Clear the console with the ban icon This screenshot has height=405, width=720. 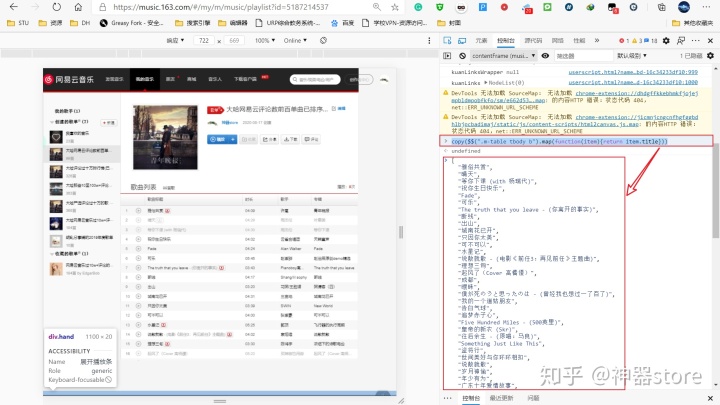pos(462,56)
